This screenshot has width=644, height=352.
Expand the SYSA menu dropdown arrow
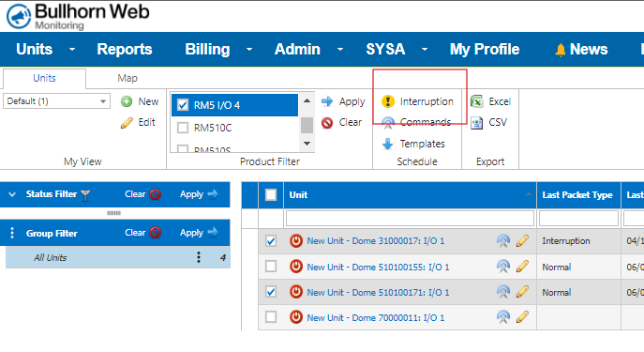(425, 50)
